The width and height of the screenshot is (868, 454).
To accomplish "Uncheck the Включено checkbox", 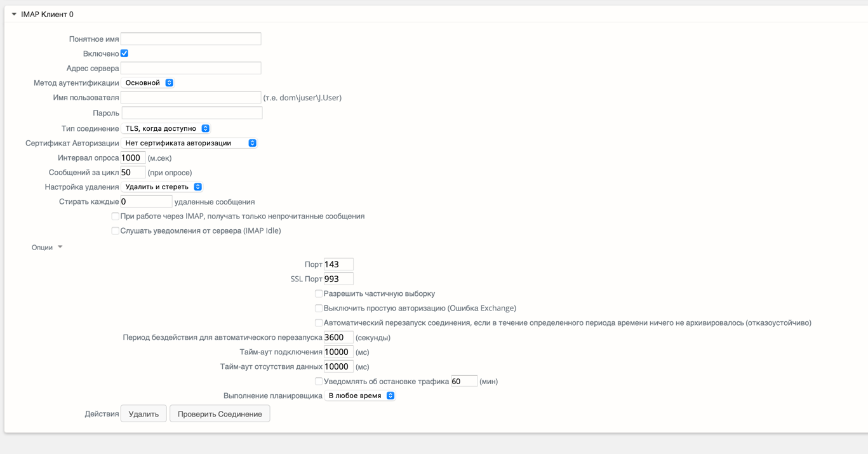I will [x=124, y=53].
